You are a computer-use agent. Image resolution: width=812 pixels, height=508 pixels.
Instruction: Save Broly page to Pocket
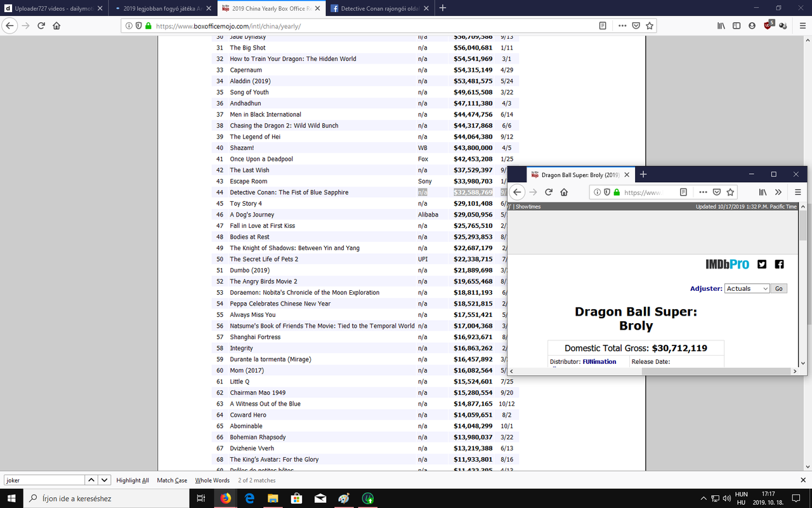716,192
